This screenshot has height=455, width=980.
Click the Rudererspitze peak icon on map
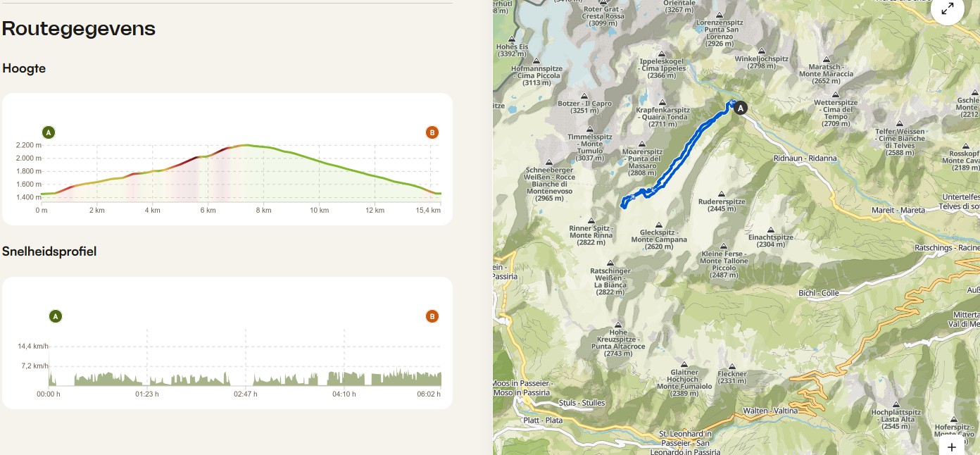(x=721, y=194)
